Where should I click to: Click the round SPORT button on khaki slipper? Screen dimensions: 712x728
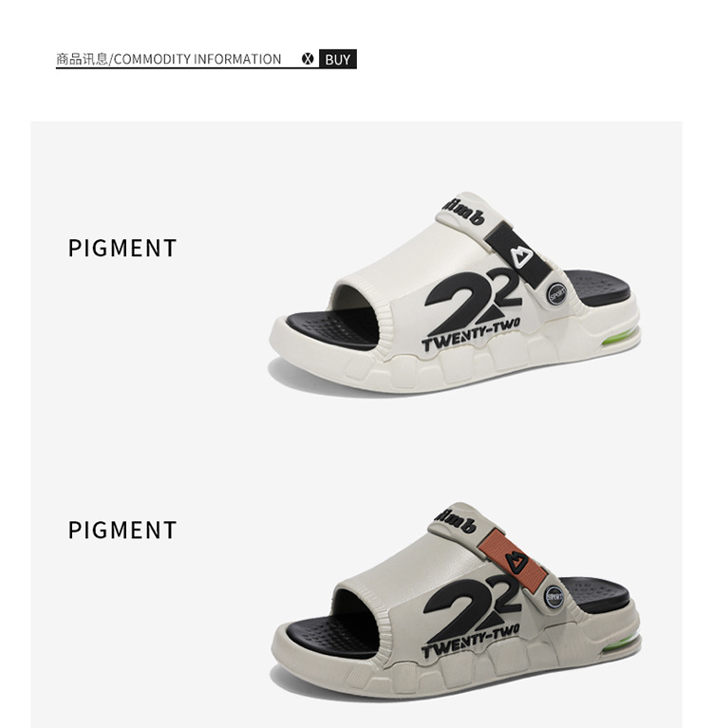(x=553, y=597)
